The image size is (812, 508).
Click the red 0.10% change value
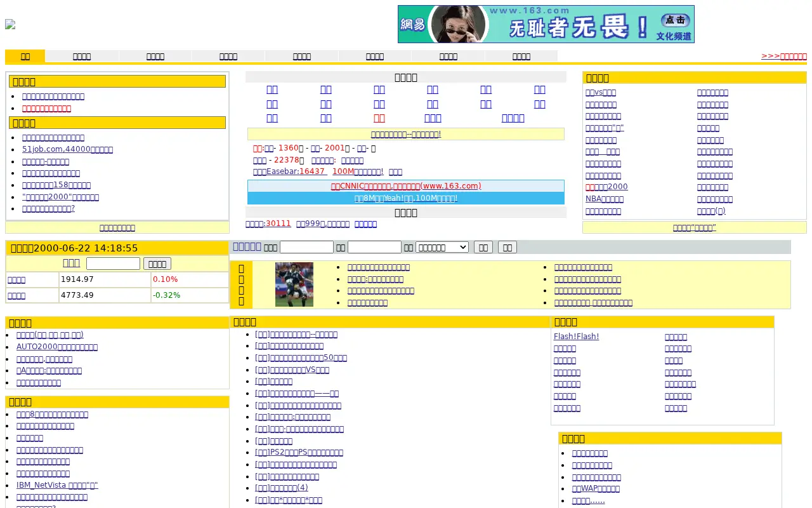(166, 279)
